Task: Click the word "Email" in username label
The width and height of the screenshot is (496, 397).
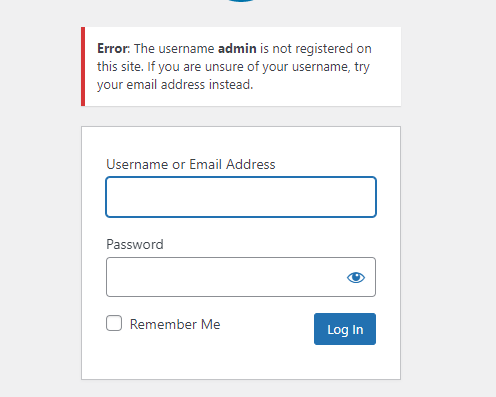Action: pos(205,164)
